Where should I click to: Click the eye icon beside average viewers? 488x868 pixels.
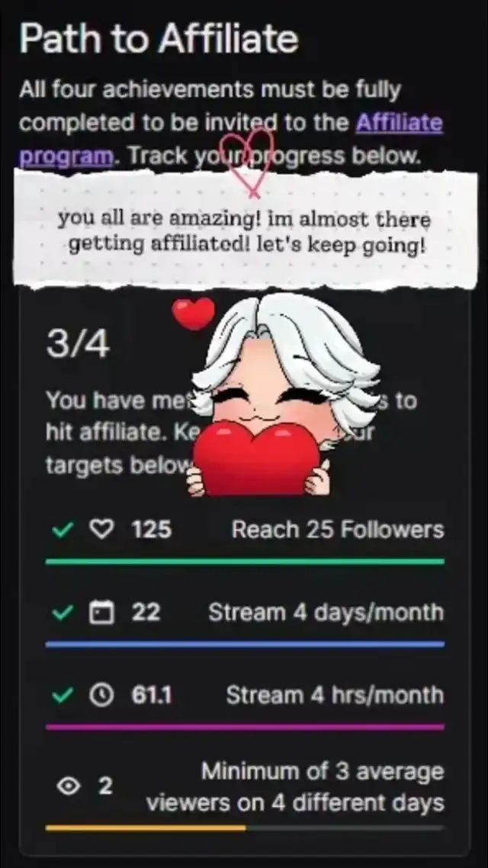coord(68,786)
